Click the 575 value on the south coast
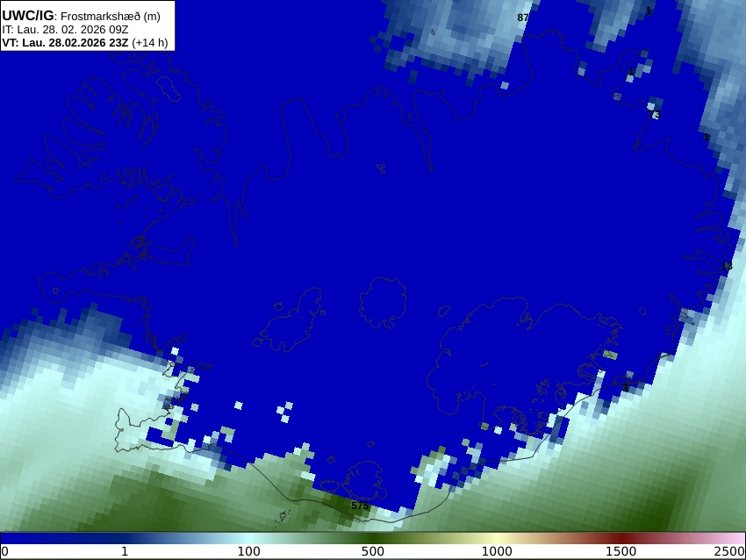746x560 pixels. tap(360, 506)
